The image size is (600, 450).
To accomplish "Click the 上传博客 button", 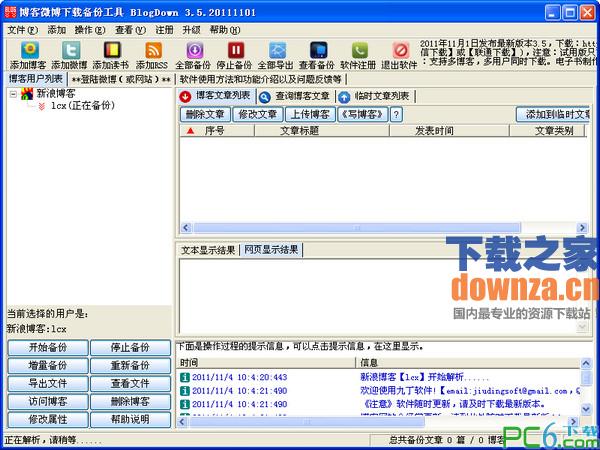I will pos(310,114).
